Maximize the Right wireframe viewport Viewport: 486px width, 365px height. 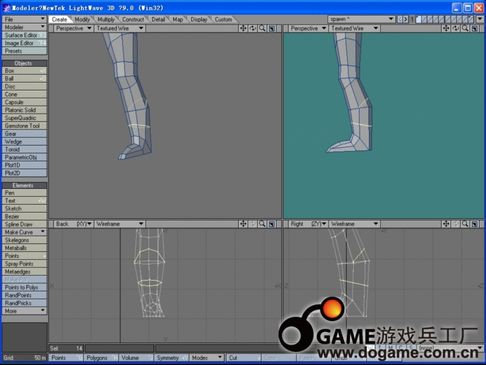[x=475, y=224]
